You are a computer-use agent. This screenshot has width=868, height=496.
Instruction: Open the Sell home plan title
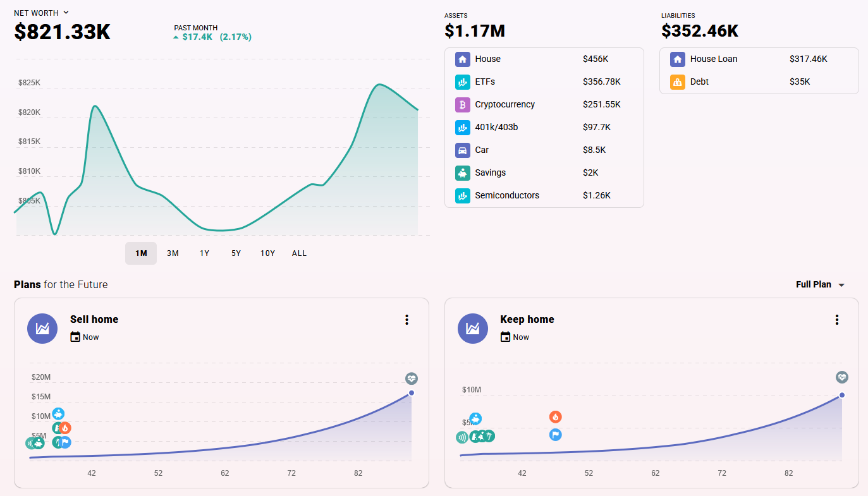[x=94, y=320]
